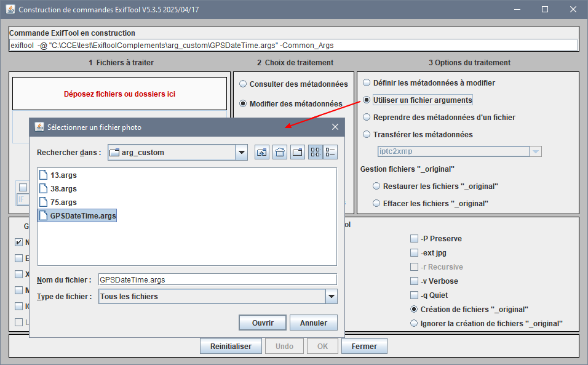Screen dimensions: 588x365
Task: Click the Ouvrir button
Action: tap(263, 323)
